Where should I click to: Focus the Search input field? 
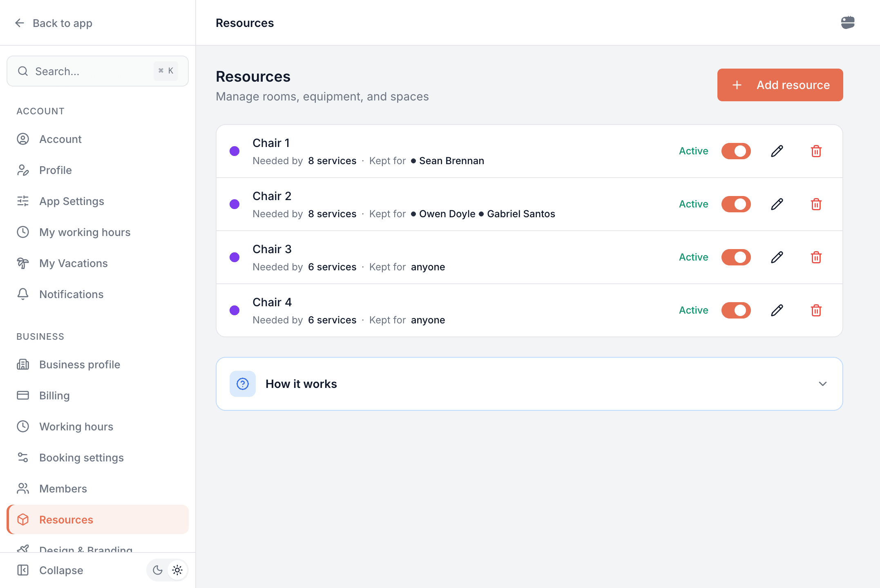coord(97,71)
